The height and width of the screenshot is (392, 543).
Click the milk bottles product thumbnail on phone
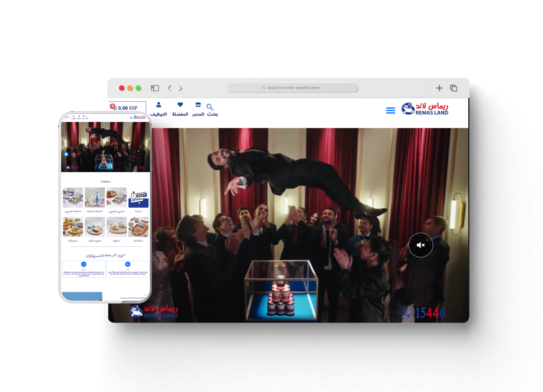(x=95, y=198)
